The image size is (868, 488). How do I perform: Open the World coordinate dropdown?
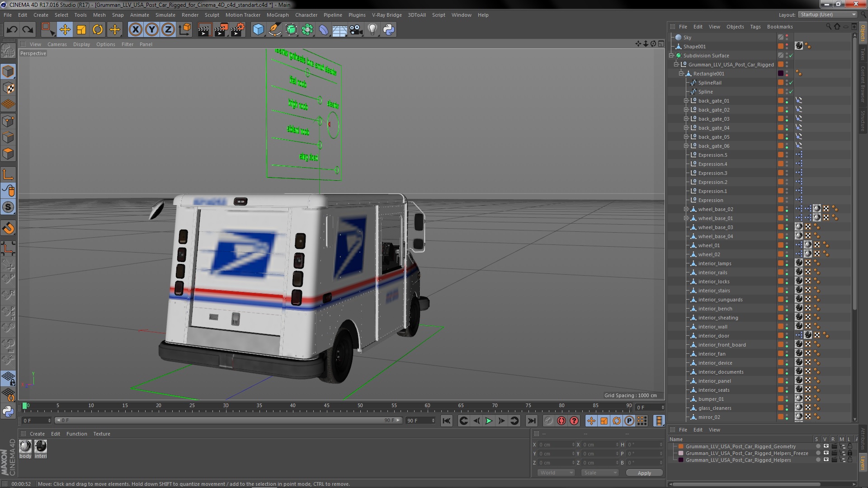[556, 473]
